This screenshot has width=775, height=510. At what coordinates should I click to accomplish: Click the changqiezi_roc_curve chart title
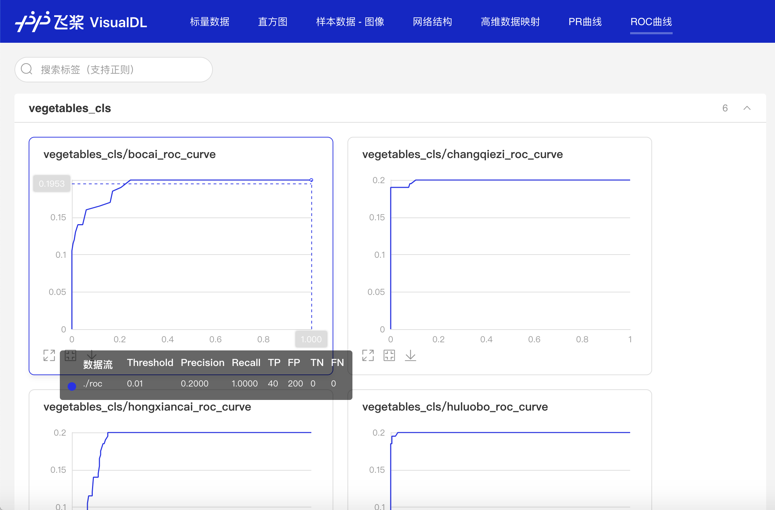pos(462,154)
